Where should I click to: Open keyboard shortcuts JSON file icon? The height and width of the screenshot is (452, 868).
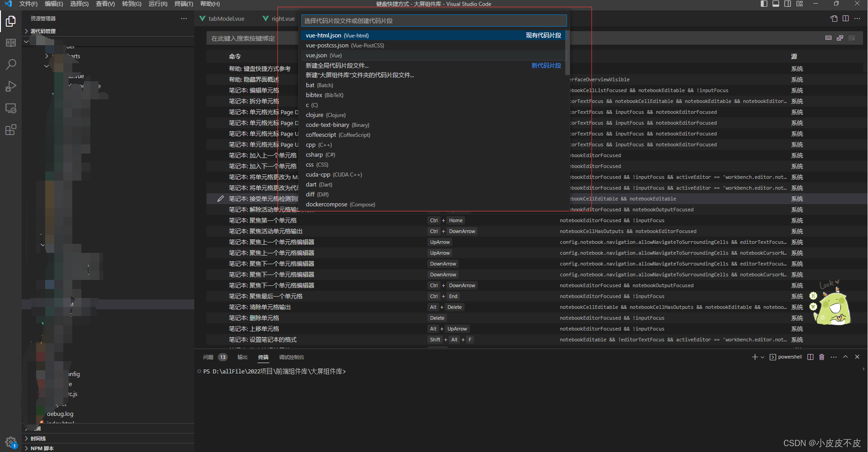click(x=834, y=19)
